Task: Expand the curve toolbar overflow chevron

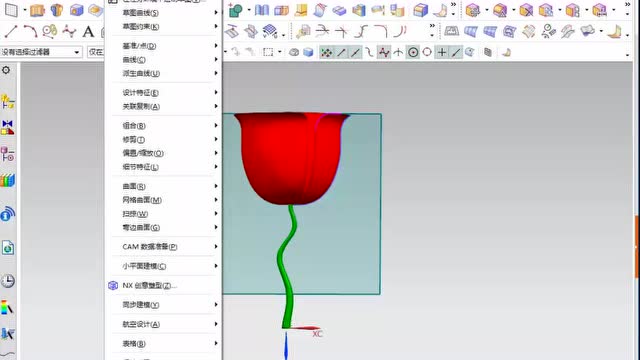Action: click(432, 26)
